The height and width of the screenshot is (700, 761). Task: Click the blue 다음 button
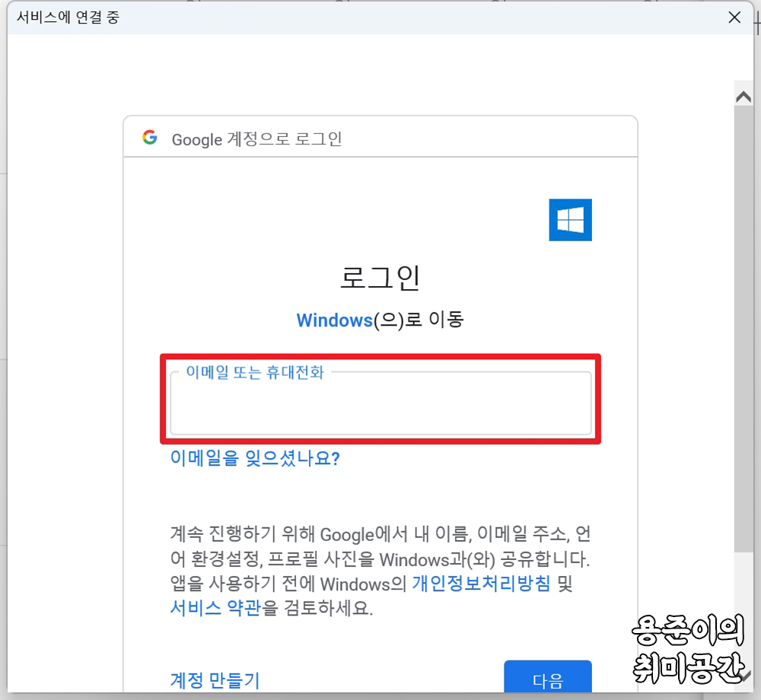[547, 676]
